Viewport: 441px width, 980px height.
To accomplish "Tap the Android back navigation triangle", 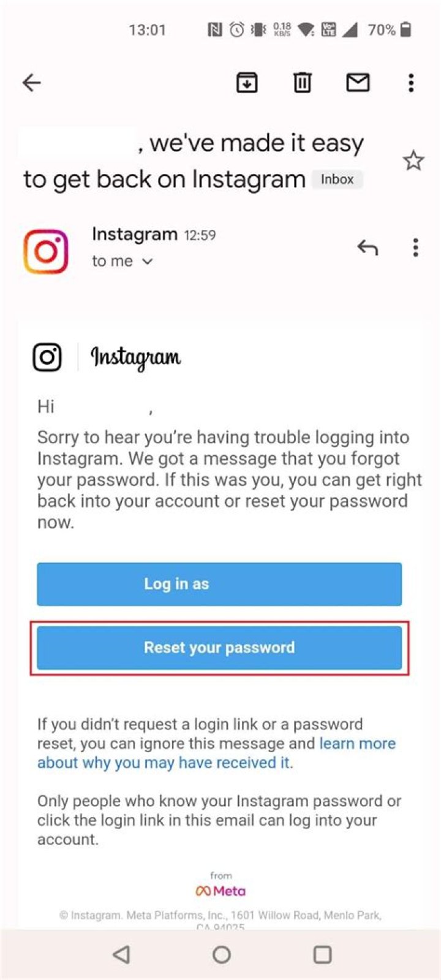I will coord(121,954).
